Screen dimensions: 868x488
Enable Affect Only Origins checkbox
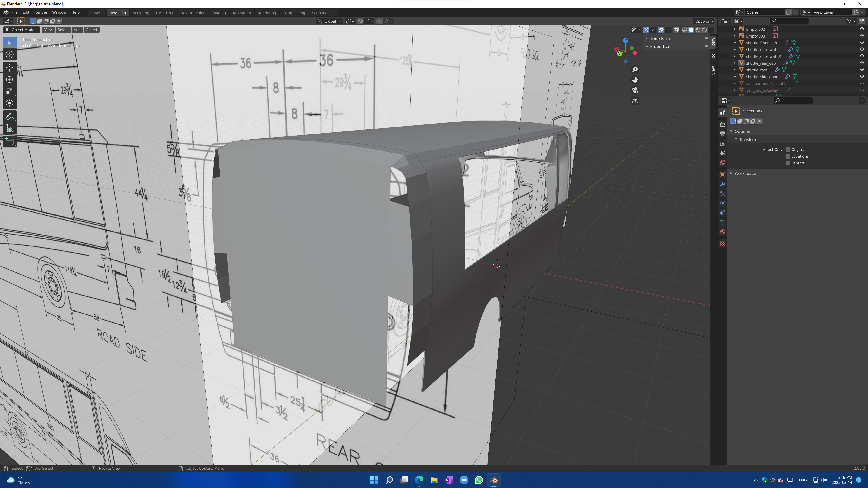pos(788,150)
